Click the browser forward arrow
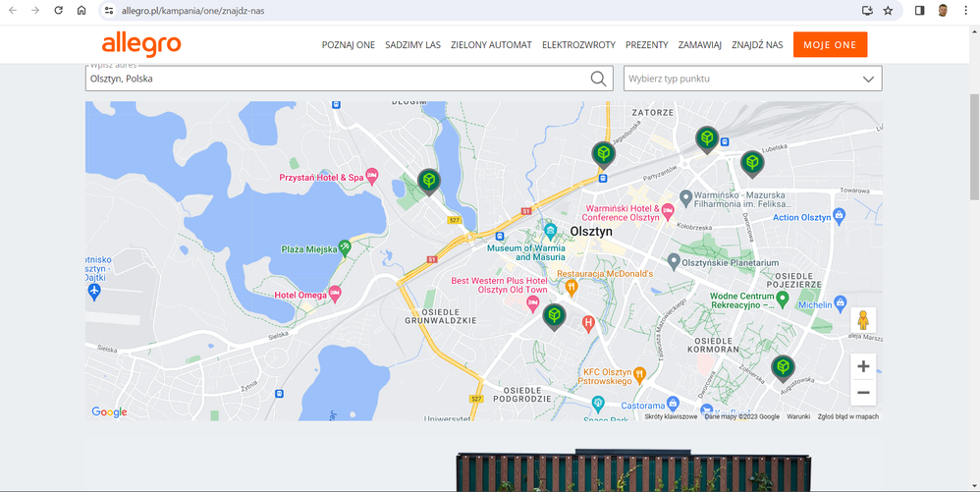The image size is (980, 492). point(35,11)
